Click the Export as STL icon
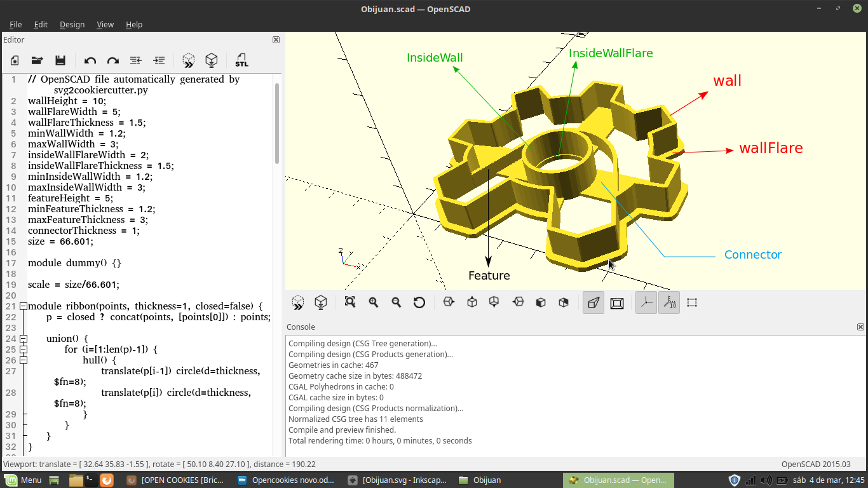 pyautogui.click(x=241, y=60)
